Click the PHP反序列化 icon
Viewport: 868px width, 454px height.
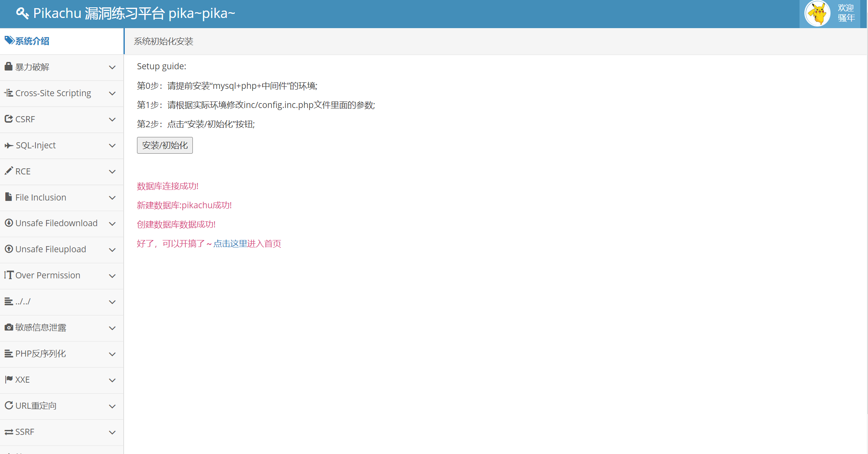(8, 353)
